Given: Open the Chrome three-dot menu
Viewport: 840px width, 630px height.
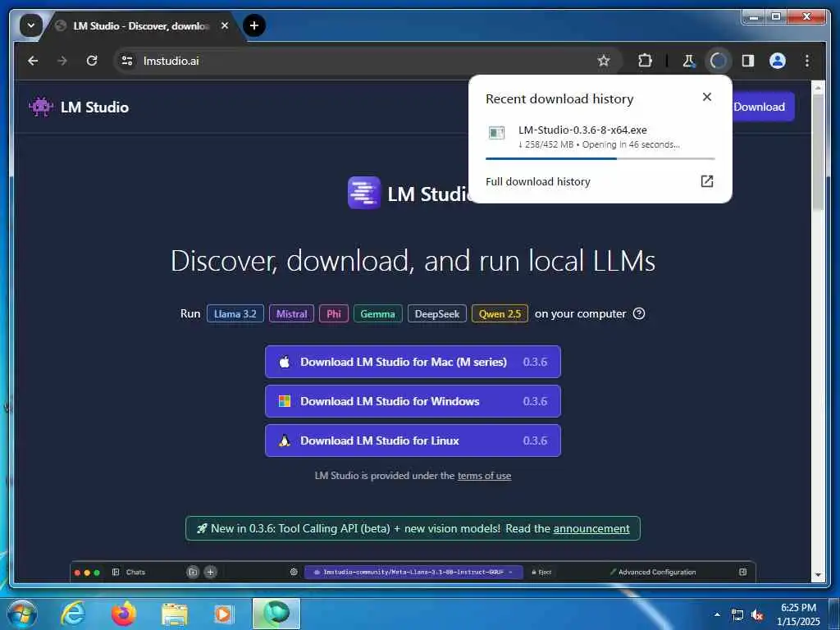Looking at the screenshot, I should pos(807,61).
